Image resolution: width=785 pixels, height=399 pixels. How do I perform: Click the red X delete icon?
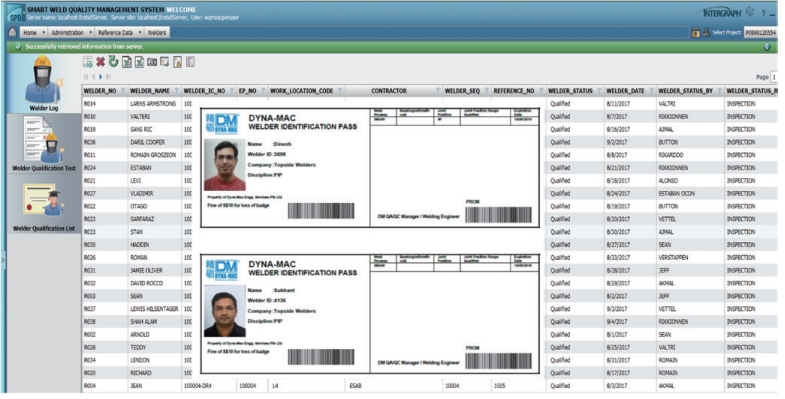click(x=101, y=62)
